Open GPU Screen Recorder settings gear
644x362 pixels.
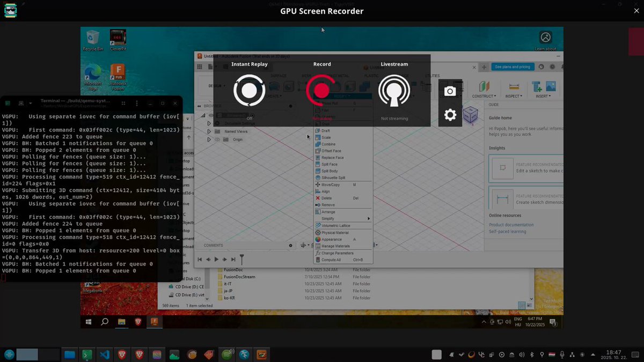tap(450, 115)
